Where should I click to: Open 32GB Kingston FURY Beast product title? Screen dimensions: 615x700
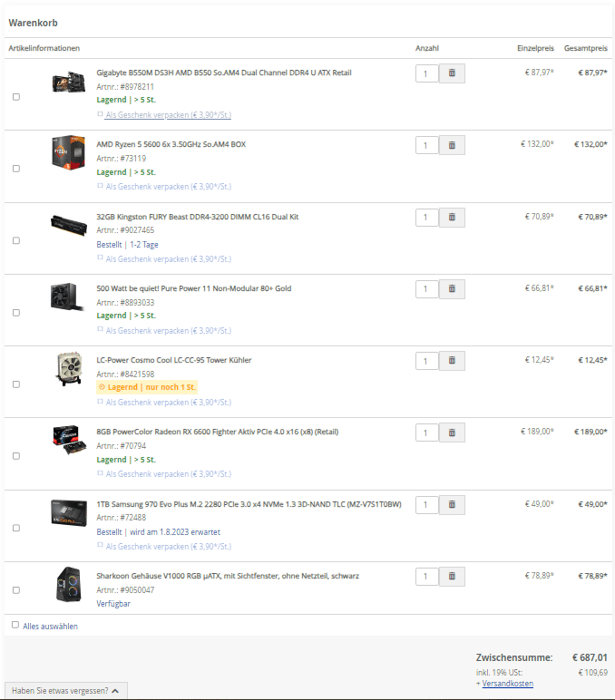198,217
